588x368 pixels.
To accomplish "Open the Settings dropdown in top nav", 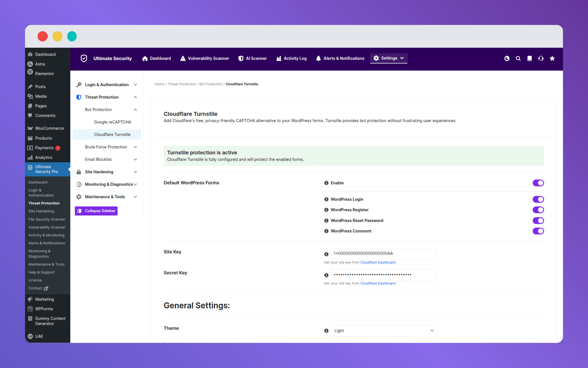I will tap(388, 58).
